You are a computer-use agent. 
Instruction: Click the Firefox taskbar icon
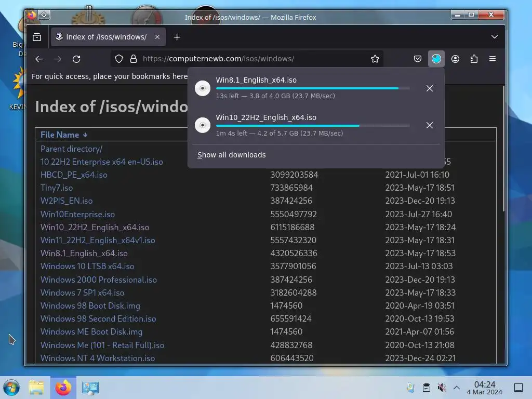pyautogui.click(x=63, y=388)
